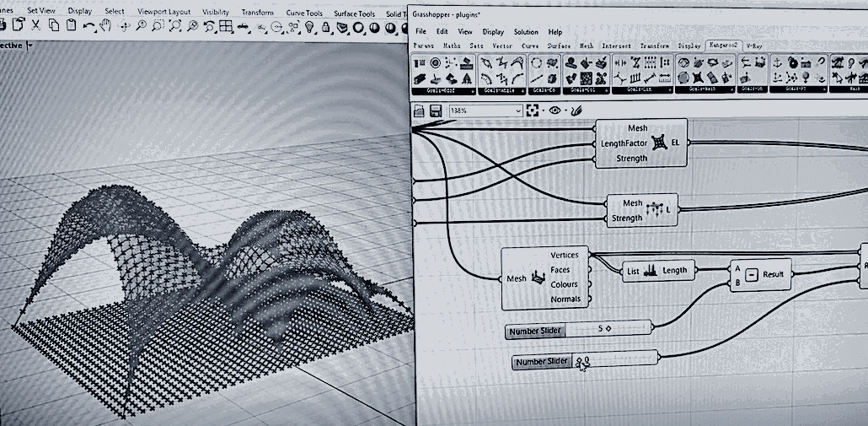Screen dimensions: 868x426
Task: Expand the Goals-Col panel plus button
Action: (607, 91)
